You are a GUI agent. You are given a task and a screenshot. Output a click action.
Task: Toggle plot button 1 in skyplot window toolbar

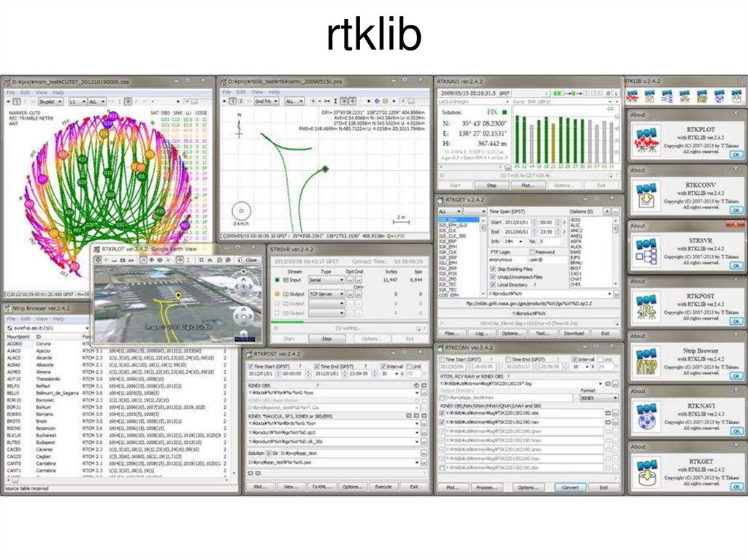coord(17,101)
